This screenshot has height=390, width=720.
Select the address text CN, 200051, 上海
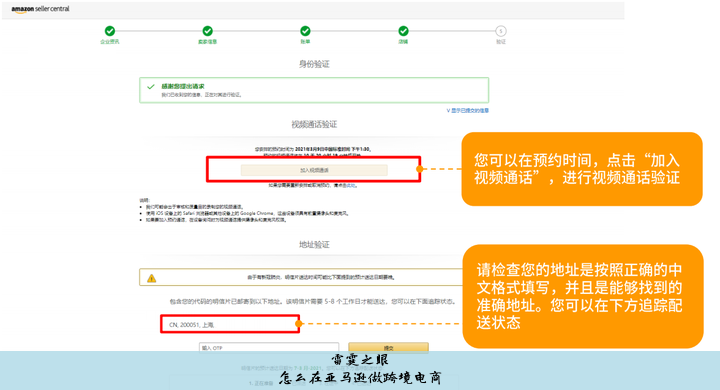[x=191, y=325]
